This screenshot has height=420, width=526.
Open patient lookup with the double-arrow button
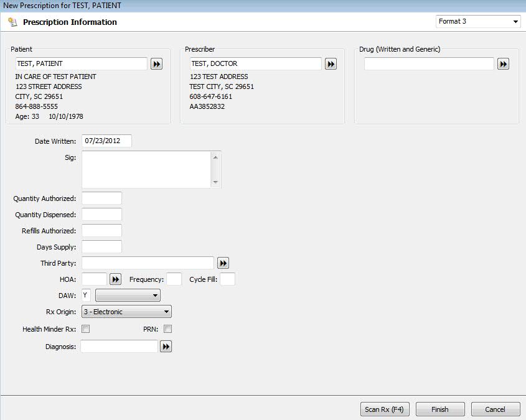(156, 64)
